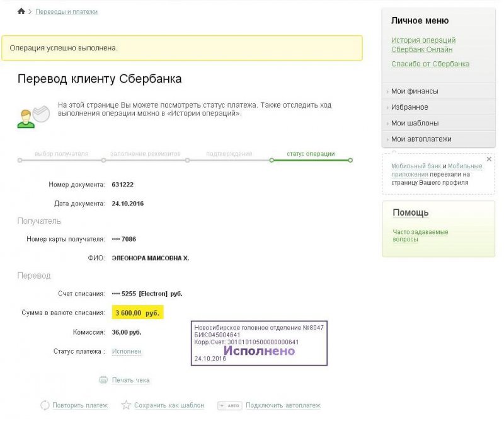Open Мобильные приложения link in notice

(437, 170)
